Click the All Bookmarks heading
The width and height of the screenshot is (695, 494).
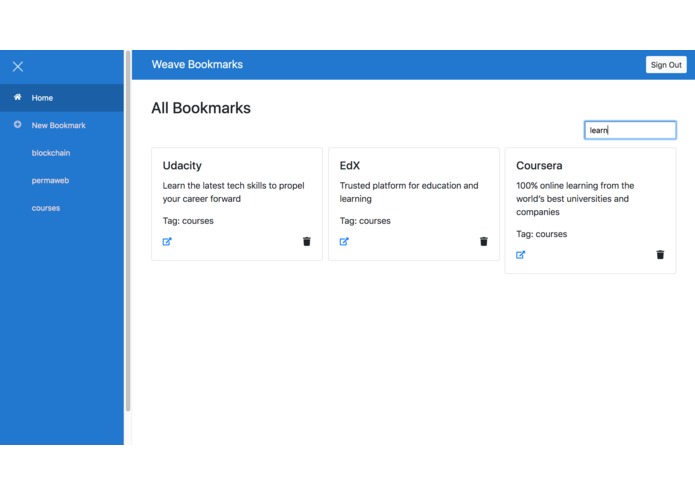click(201, 108)
